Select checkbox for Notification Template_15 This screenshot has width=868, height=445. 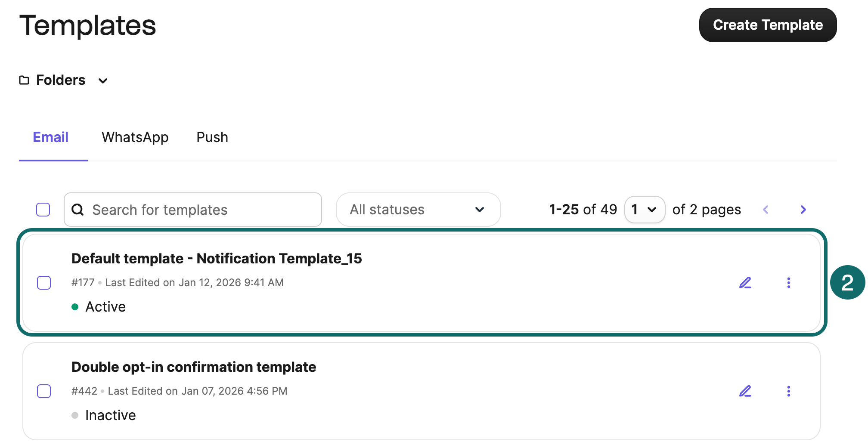pos(44,283)
